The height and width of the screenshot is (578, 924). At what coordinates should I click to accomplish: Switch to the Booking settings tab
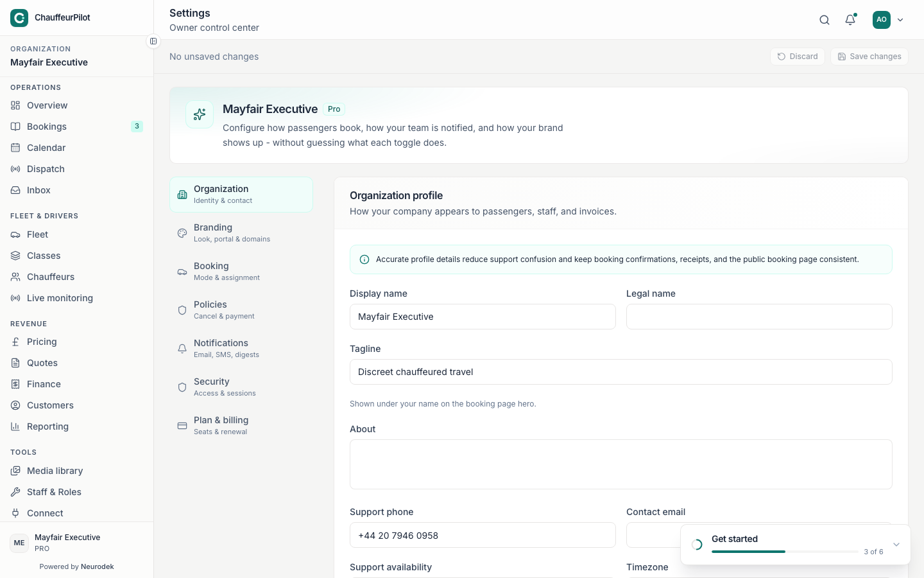[x=241, y=272]
